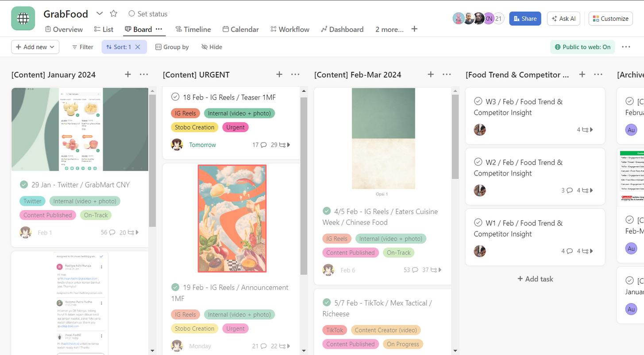Switch to the Timeline tab
The height and width of the screenshot is (355, 644).
pyautogui.click(x=193, y=29)
